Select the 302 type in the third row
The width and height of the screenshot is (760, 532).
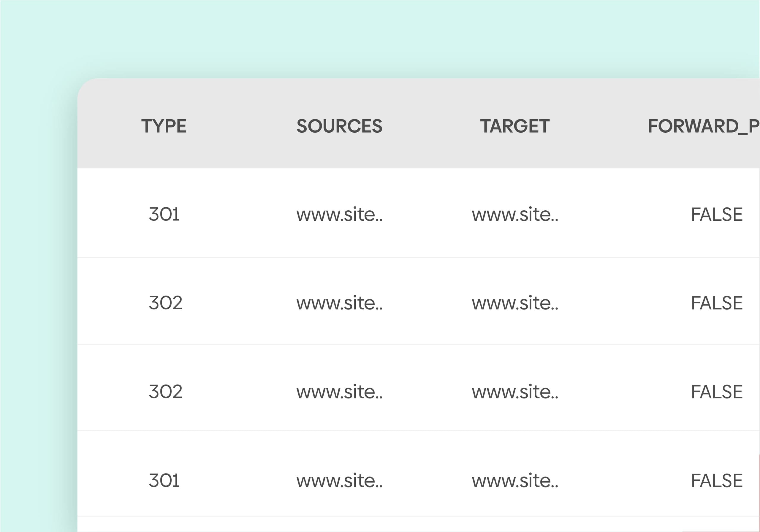pyautogui.click(x=165, y=392)
